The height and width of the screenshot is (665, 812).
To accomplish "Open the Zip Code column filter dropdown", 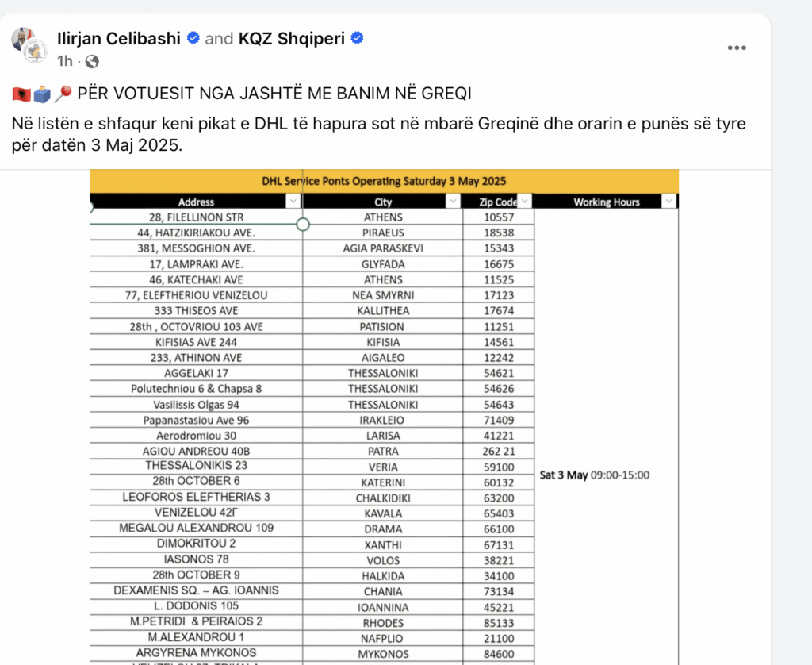I will [x=525, y=201].
